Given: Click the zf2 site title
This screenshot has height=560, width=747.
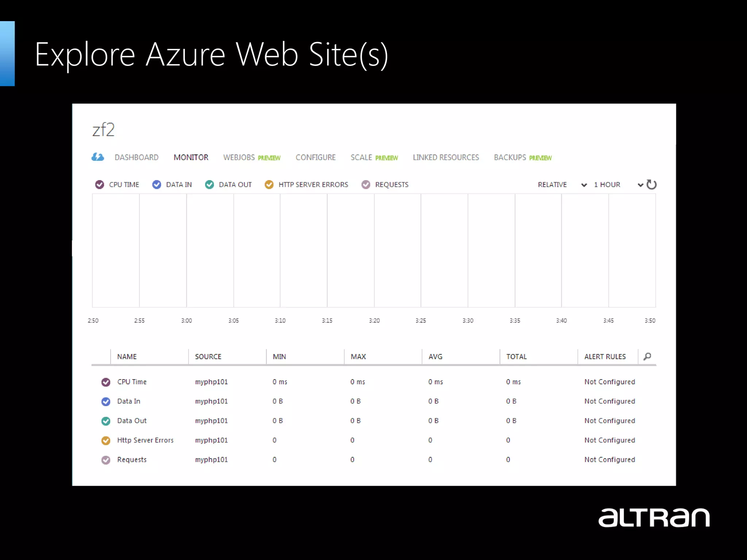Looking at the screenshot, I should [103, 130].
